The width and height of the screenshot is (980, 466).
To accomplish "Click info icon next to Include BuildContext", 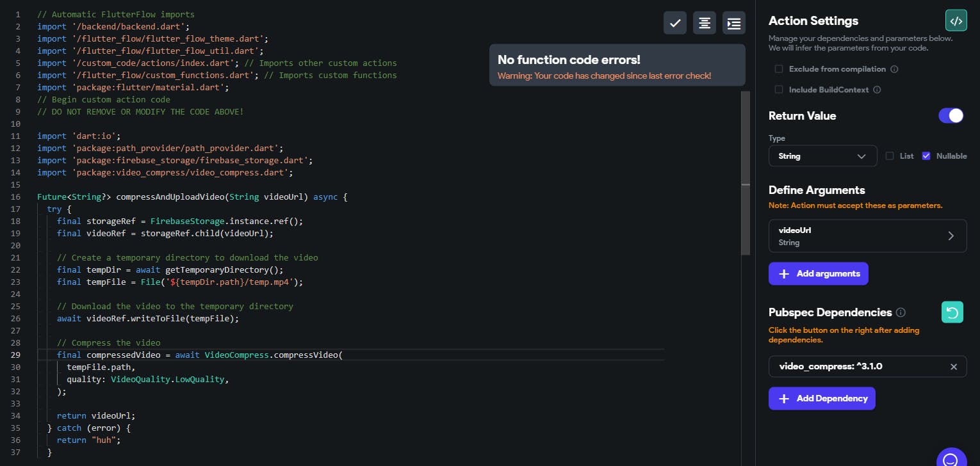I will [878, 90].
